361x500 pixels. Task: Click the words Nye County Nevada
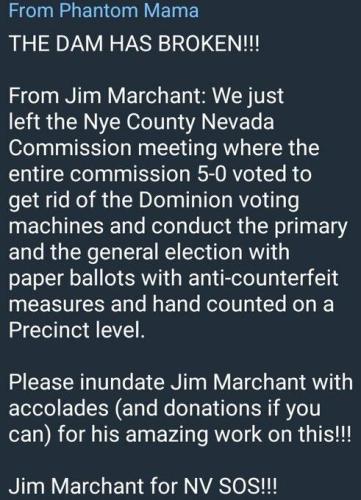click(178, 123)
